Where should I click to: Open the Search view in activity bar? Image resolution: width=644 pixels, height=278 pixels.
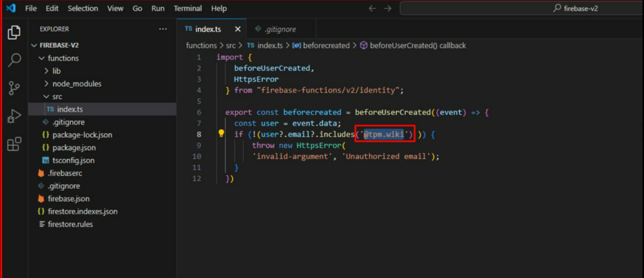click(14, 60)
